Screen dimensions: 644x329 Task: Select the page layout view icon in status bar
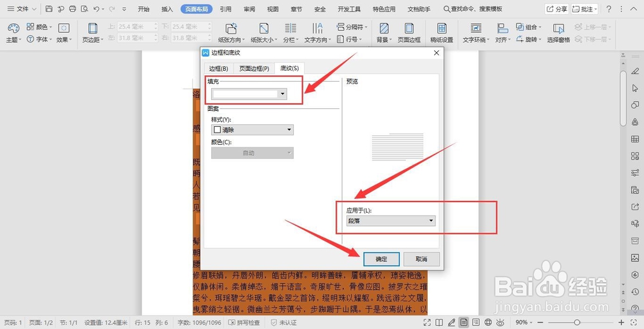(x=464, y=323)
